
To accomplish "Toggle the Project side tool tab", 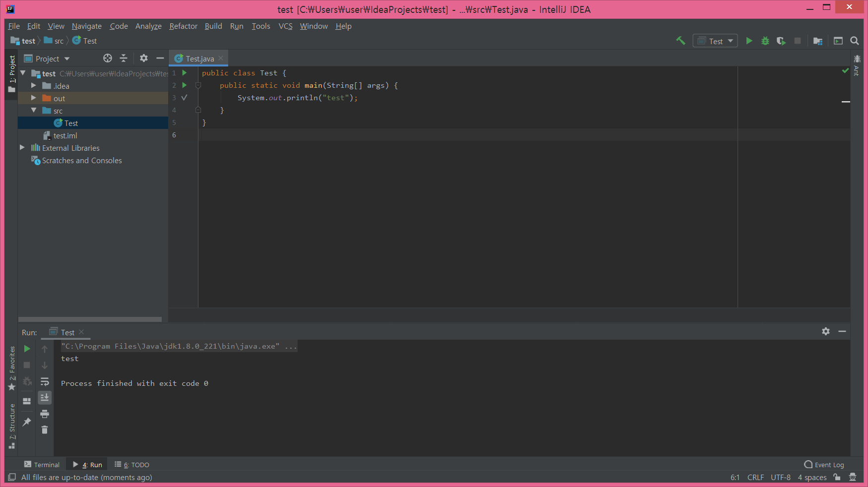I will point(11,74).
